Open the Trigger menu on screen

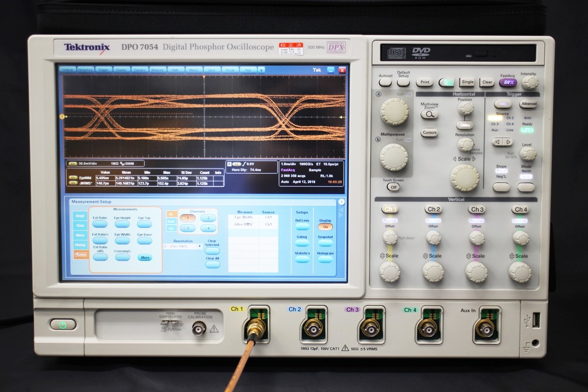(x=103, y=70)
